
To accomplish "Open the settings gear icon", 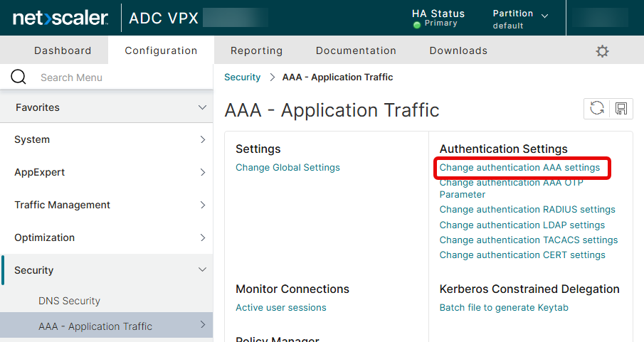I will pyautogui.click(x=602, y=51).
